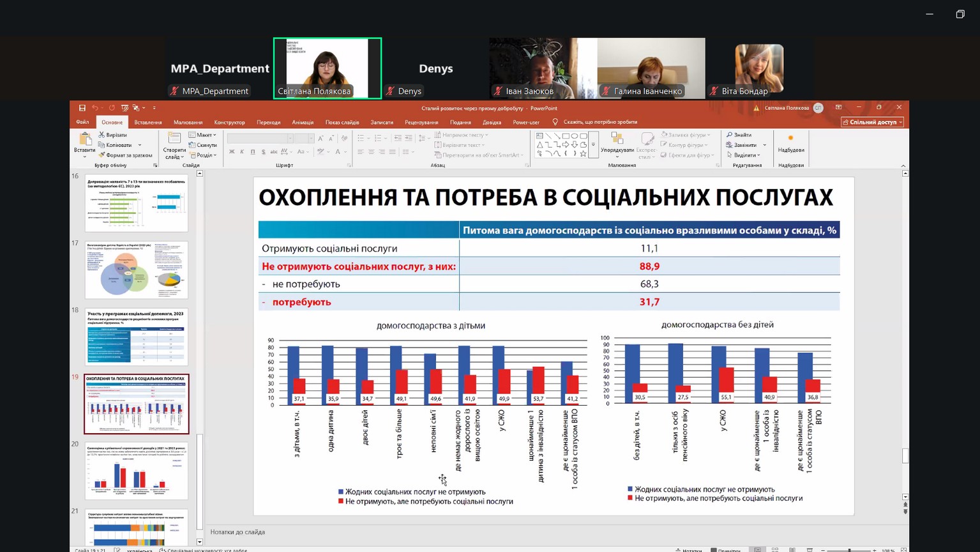Switch to slide sorter view in status bar
Screen dimensions: 980x552
click(x=775, y=549)
